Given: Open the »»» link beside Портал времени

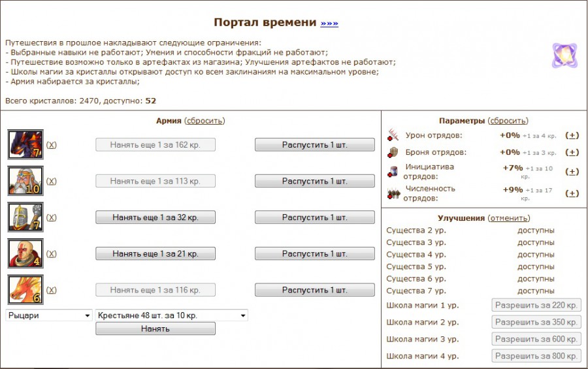Looking at the screenshot, I should click(x=329, y=24).
